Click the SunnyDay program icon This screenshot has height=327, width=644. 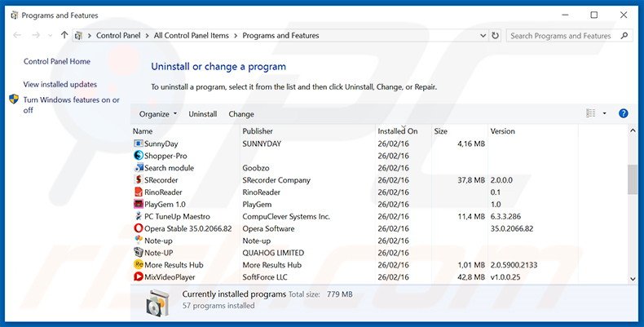(139, 144)
